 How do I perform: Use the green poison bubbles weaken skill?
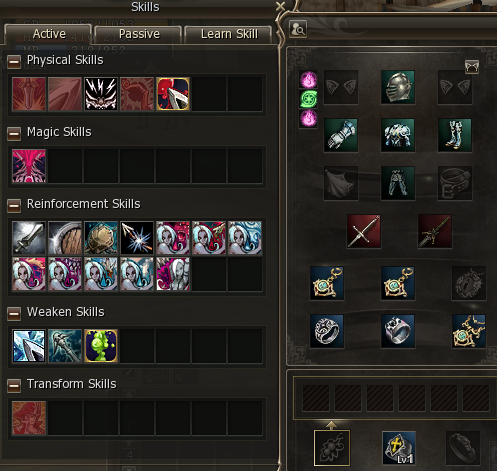pyautogui.click(x=101, y=346)
